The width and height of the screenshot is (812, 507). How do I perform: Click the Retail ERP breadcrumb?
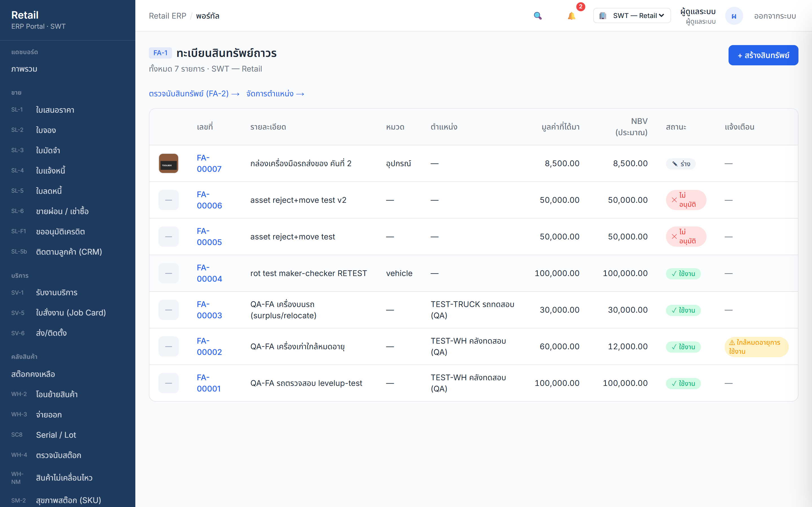pyautogui.click(x=167, y=16)
